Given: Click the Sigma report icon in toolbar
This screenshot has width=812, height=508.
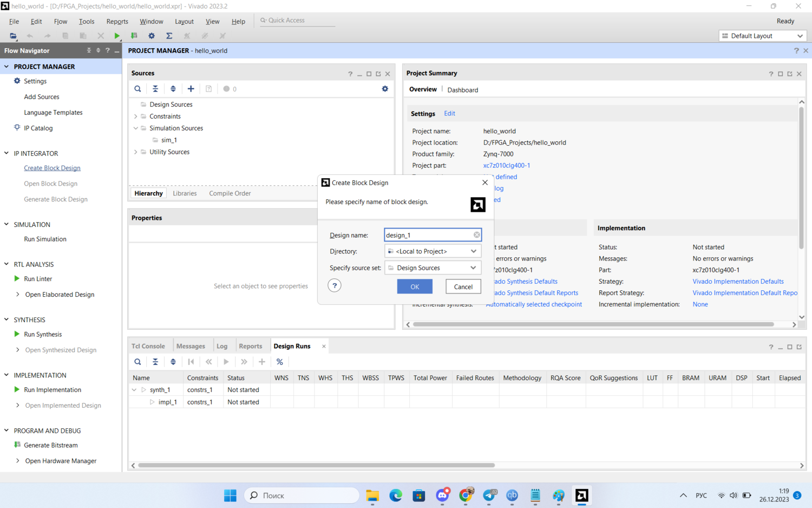Looking at the screenshot, I should tap(169, 36).
